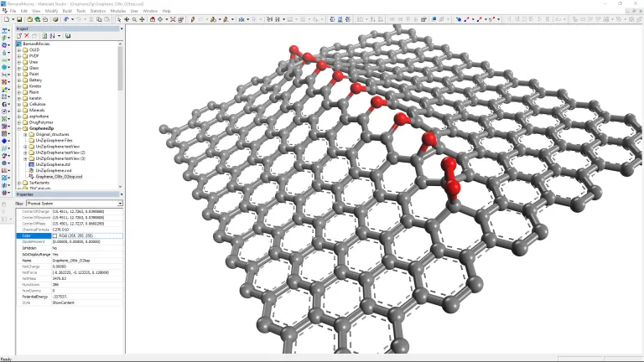Open the Filter dropdown in Properties
Screen dimensions: 644x362
pos(120,203)
